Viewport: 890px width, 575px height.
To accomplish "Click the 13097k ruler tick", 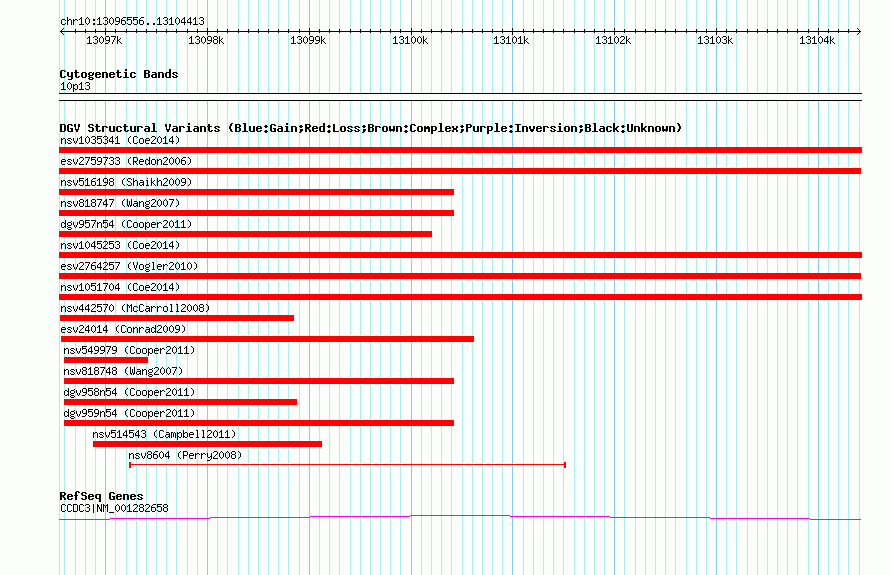I will [104, 40].
